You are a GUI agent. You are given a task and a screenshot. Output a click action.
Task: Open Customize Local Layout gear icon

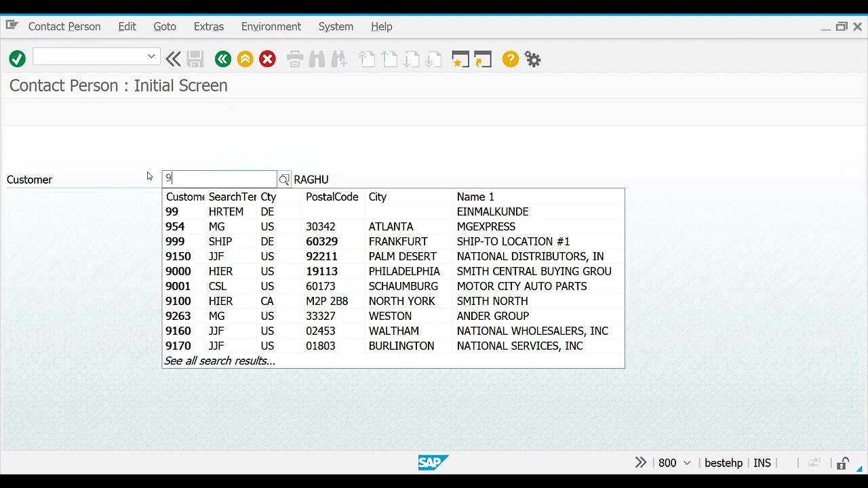533,59
